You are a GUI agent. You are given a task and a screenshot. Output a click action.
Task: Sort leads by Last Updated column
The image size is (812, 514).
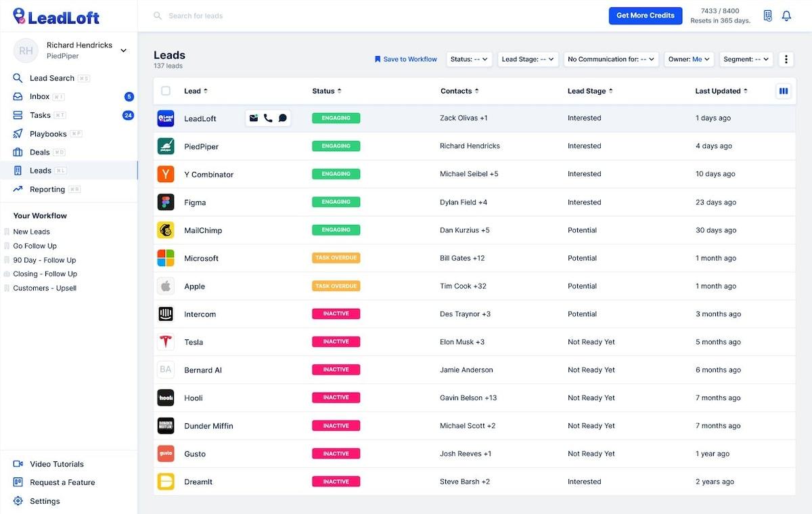point(721,91)
